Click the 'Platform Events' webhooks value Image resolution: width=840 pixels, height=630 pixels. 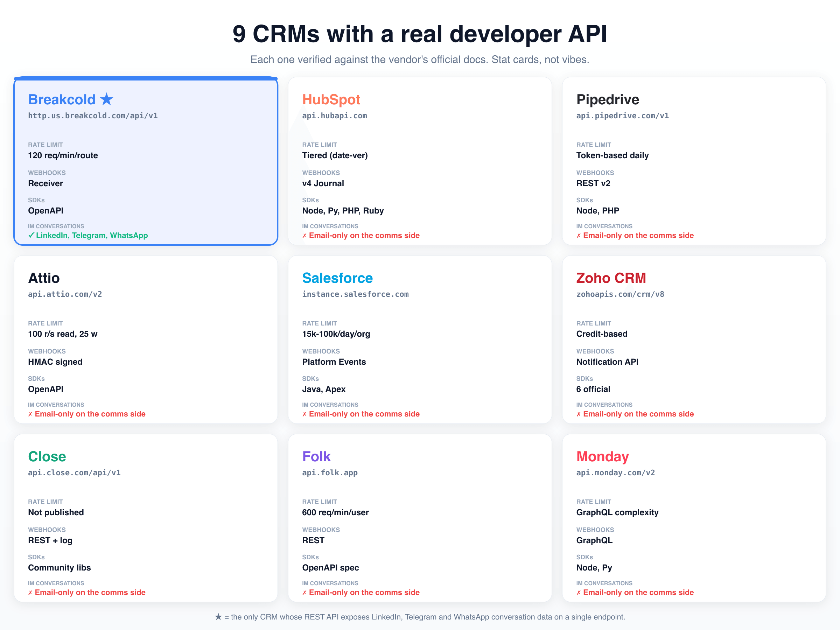(x=334, y=362)
